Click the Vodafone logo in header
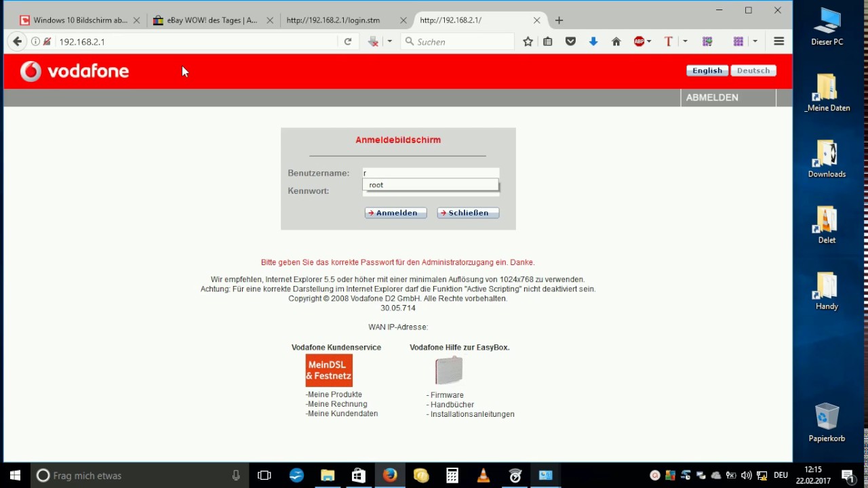 (x=74, y=71)
